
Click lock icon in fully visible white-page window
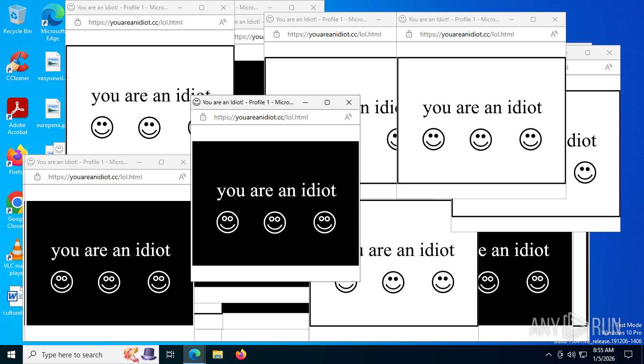point(409,34)
